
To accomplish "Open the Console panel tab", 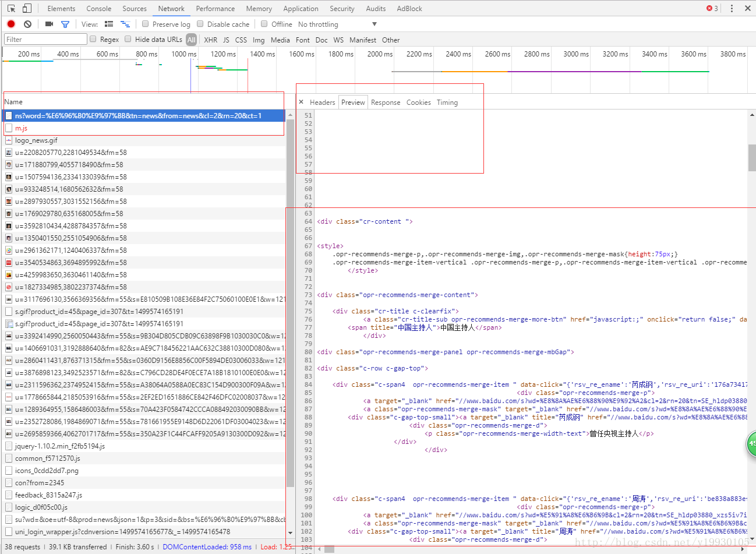I will tap(99, 8).
